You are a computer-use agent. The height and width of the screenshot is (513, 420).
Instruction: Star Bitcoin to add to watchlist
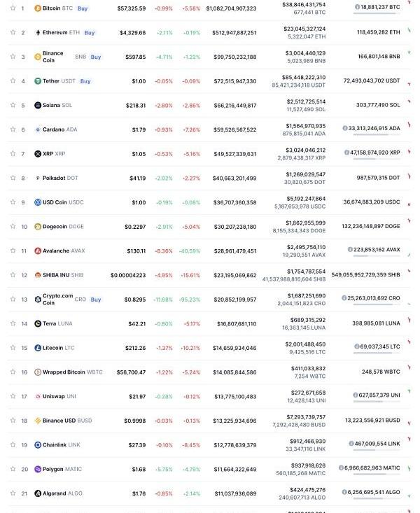click(13, 8)
